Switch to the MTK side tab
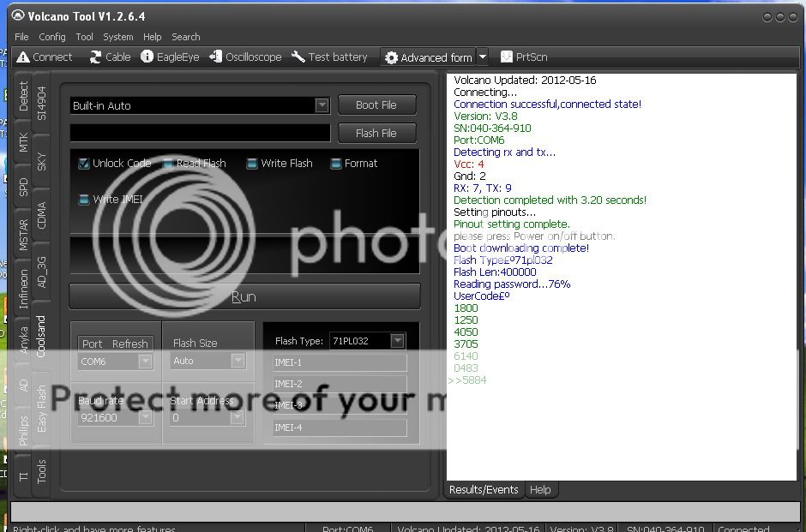806x532 pixels. tap(23, 142)
